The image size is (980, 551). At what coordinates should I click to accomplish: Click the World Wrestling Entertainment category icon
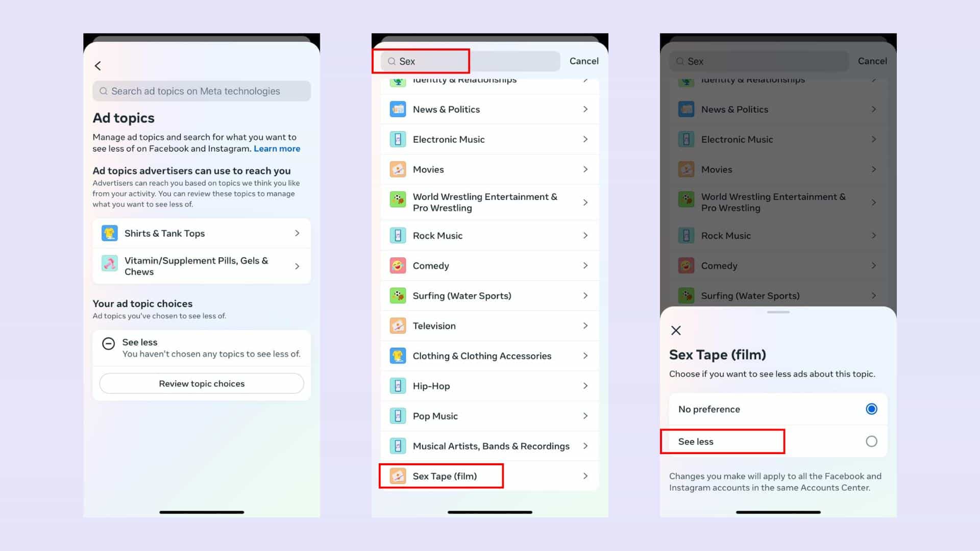tap(399, 202)
